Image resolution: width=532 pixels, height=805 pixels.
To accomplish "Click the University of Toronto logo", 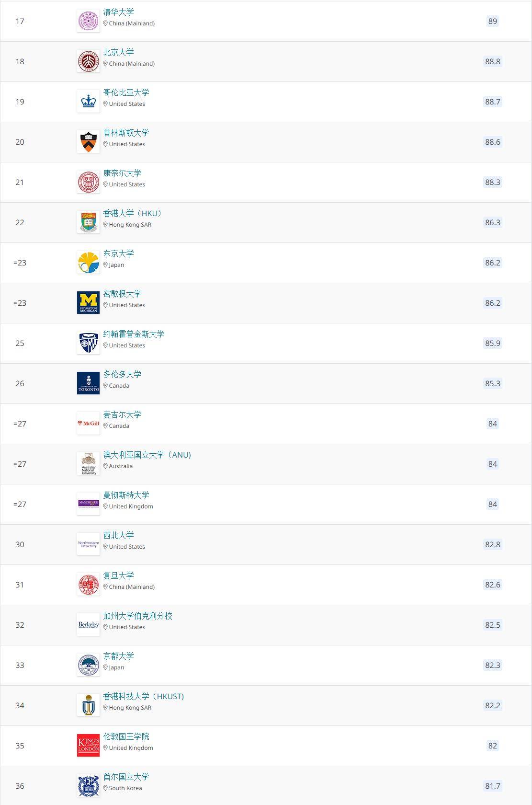I will [x=88, y=383].
